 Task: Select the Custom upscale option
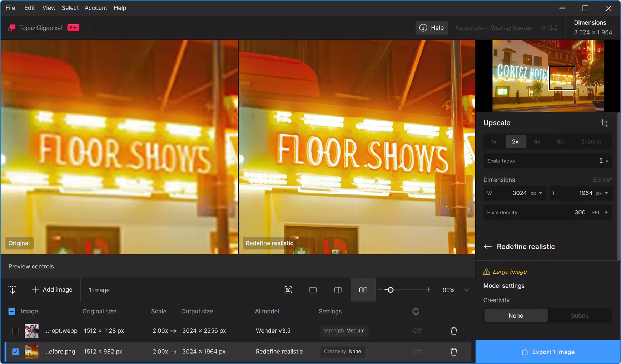tap(591, 142)
